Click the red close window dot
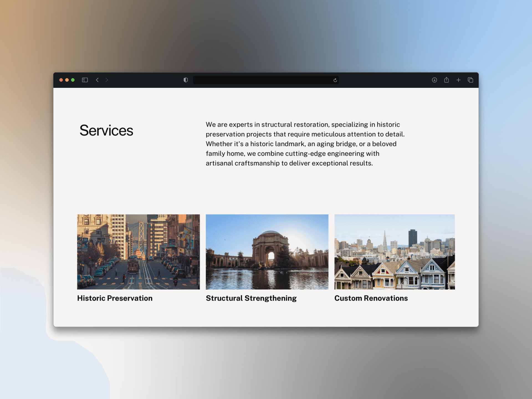Screen dimensions: 532x399 click(x=61, y=80)
